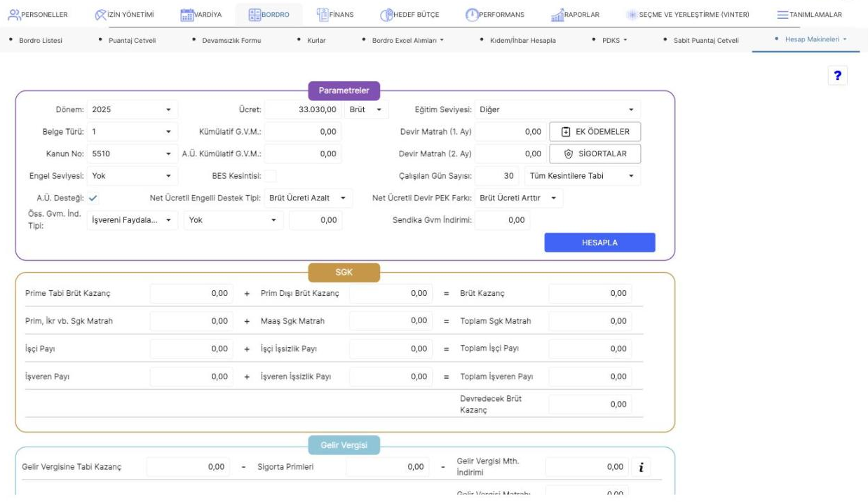Expand the Kanun No 5510 dropdown

tap(133, 154)
